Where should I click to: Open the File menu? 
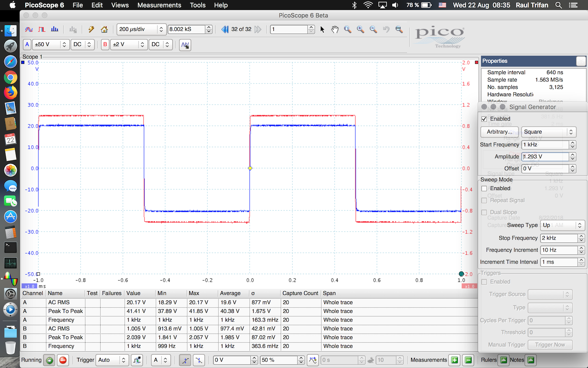click(x=78, y=5)
